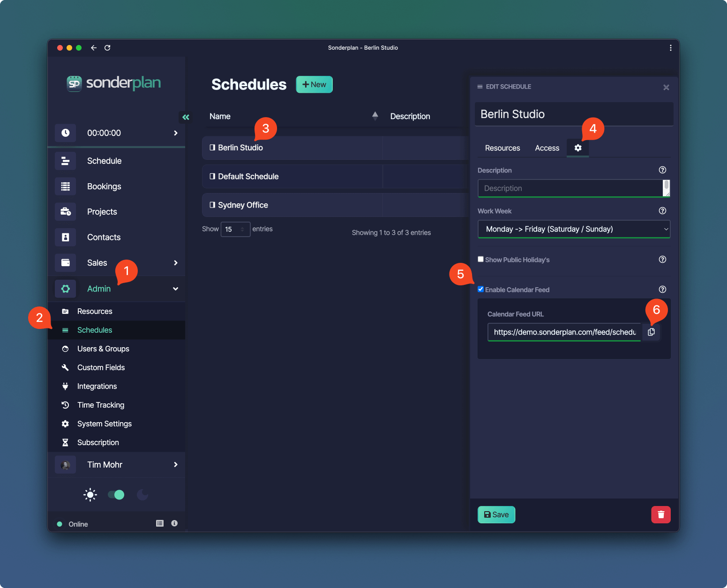Viewport: 727px width, 588px height.
Task: Click the back arrow in title bar
Action: pos(94,48)
